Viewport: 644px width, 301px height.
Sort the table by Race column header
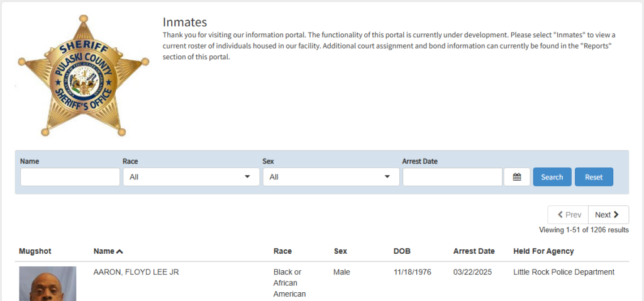click(x=282, y=251)
